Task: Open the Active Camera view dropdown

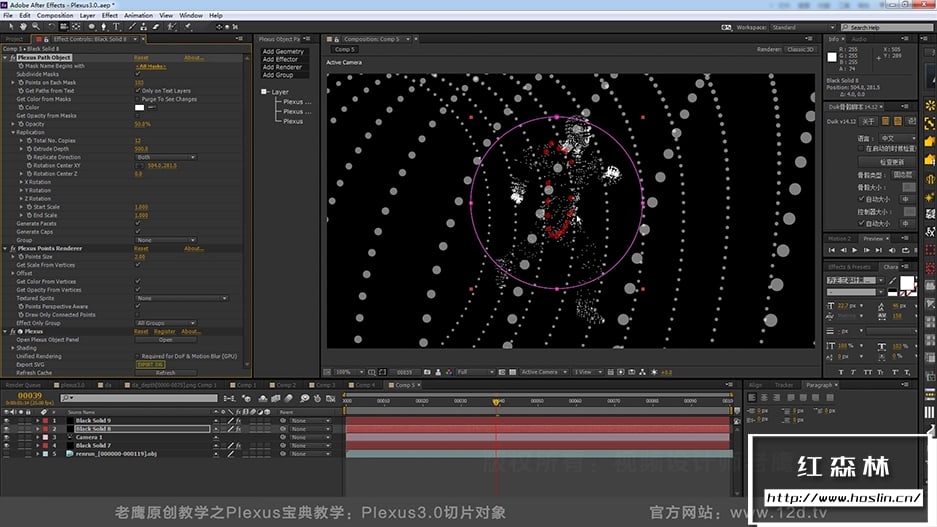Action: point(544,372)
